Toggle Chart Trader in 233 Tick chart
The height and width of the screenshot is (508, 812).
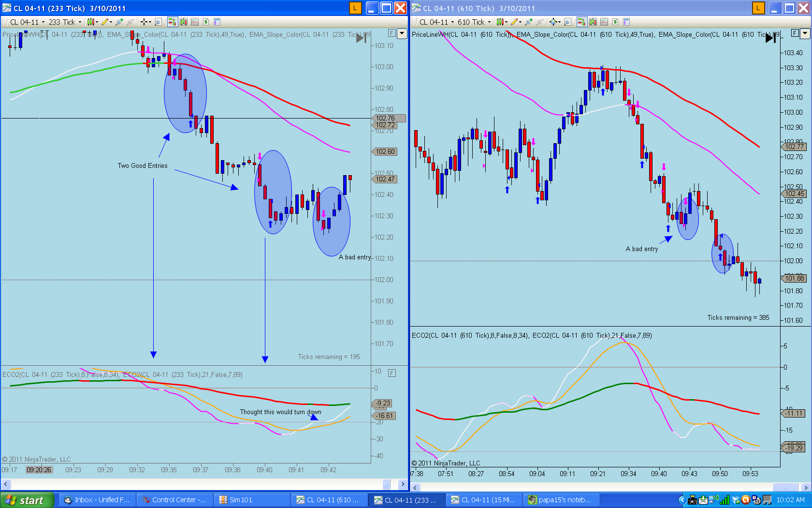coord(173,22)
